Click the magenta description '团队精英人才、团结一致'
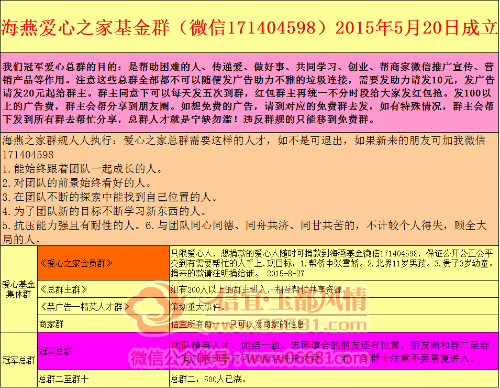This screenshot has width=500, height=388. click(334, 351)
